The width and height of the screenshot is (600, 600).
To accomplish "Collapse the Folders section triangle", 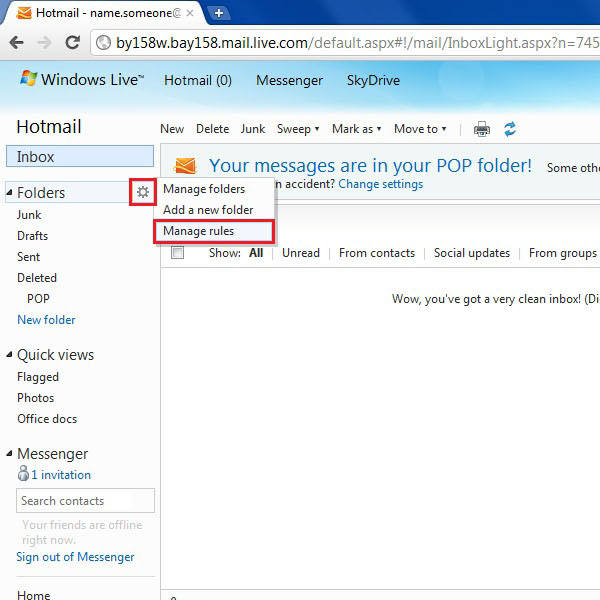I will [x=9, y=192].
